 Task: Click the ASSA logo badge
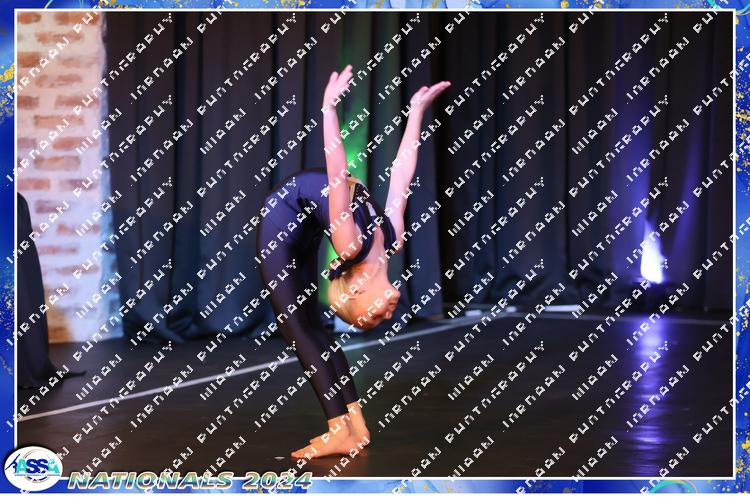[x=33, y=468]
